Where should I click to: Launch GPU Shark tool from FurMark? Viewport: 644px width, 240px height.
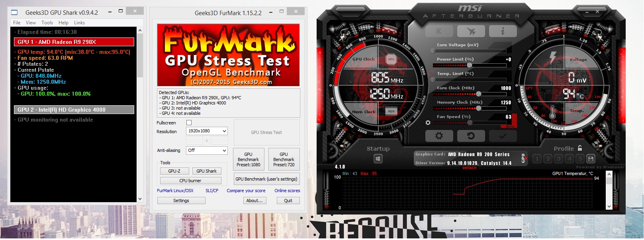207,171
